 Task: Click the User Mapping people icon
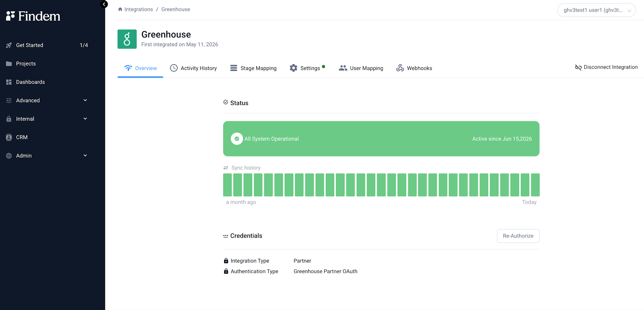tap(343, 68)
